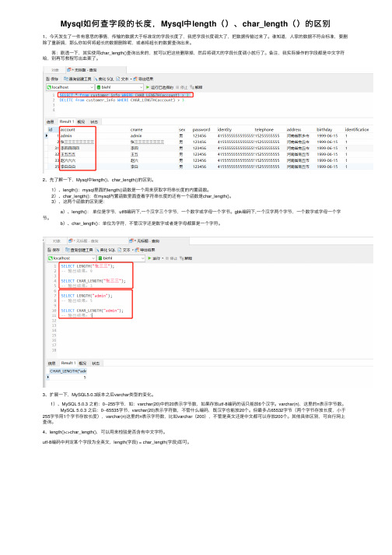Select untitled query tab in customer_info query window
Screen dimensions: 392x555
click(x=82, y=70)
